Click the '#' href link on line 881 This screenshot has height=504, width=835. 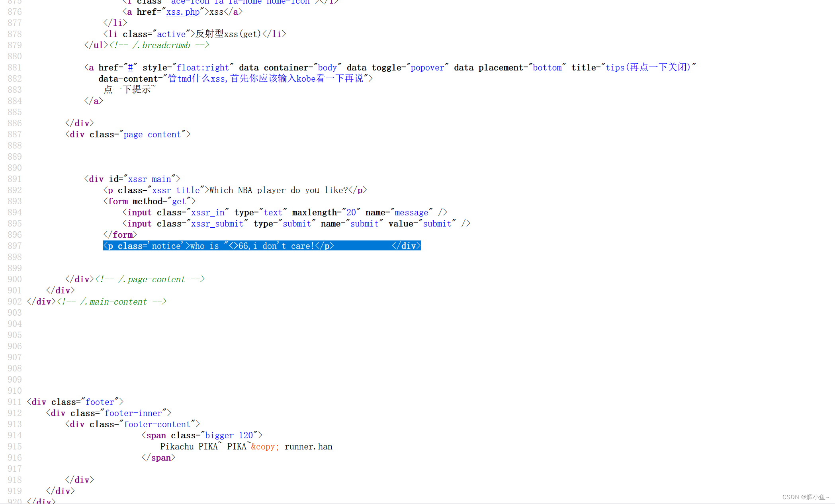point(130,68)
